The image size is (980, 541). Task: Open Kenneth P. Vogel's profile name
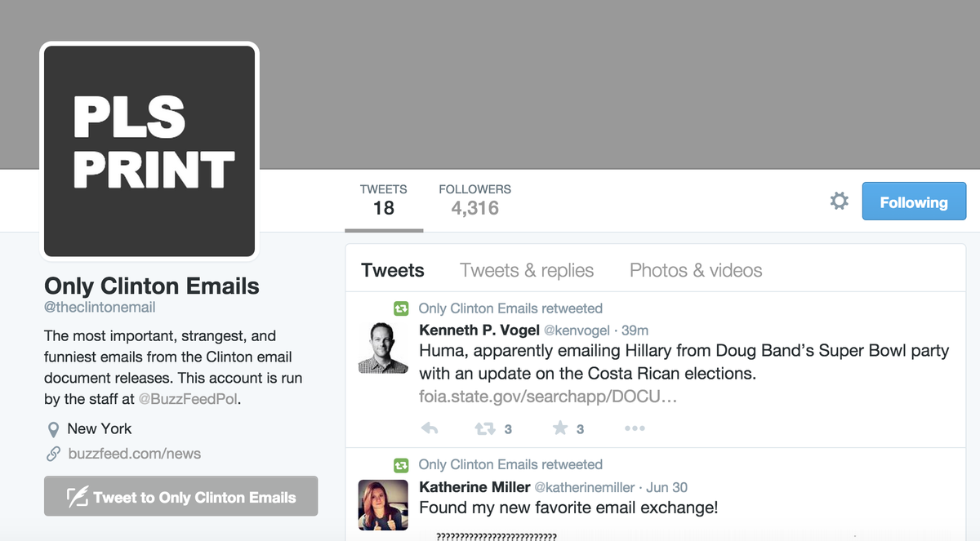(479, 330)
